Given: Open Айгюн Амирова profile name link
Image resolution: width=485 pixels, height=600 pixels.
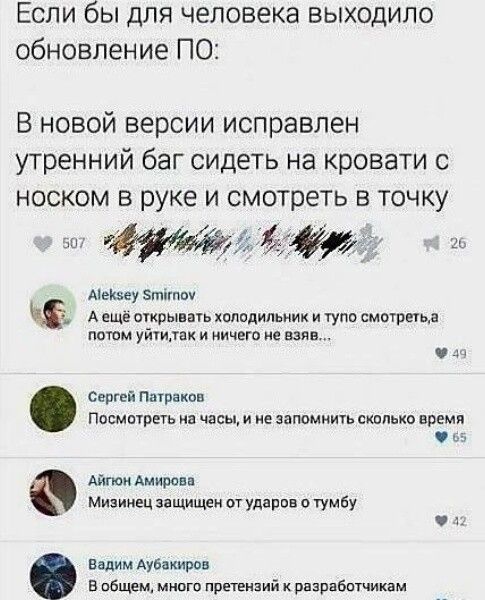Looking at the screenshot, I should point(141,481).
